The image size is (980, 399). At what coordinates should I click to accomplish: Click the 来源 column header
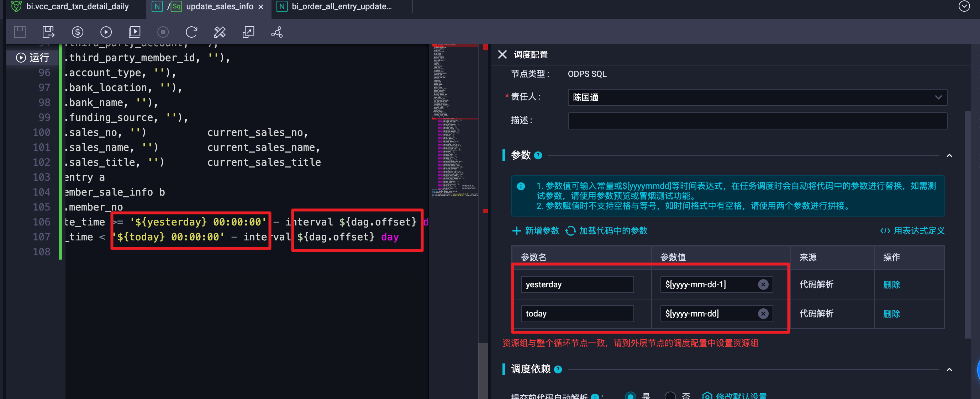tap(808, 257)
